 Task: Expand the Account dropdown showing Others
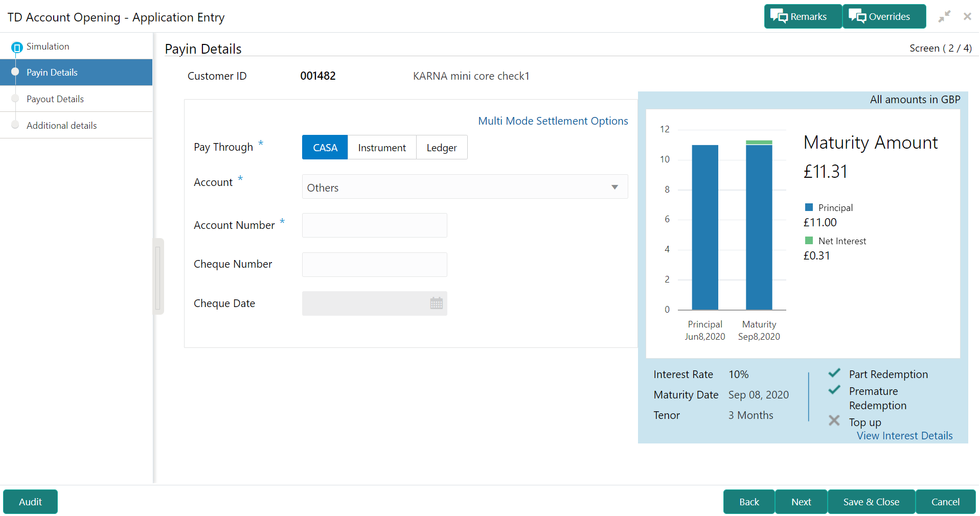pos(465,187)
